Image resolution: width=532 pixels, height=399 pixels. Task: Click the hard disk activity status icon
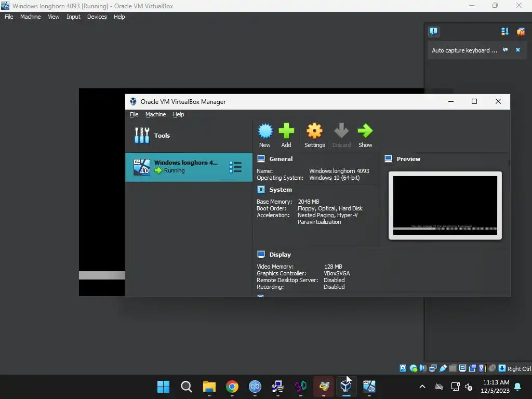click(x=403, y=368)
